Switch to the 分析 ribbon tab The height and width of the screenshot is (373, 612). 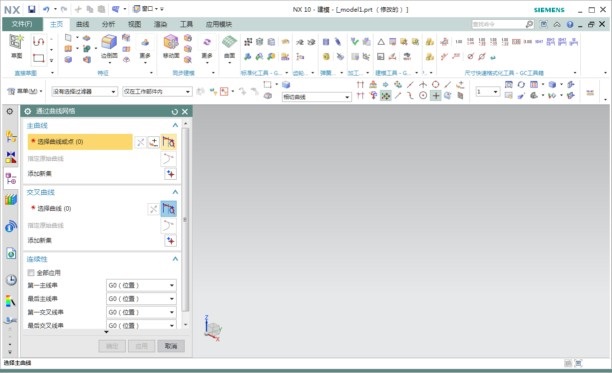click(x=109, y=24)
